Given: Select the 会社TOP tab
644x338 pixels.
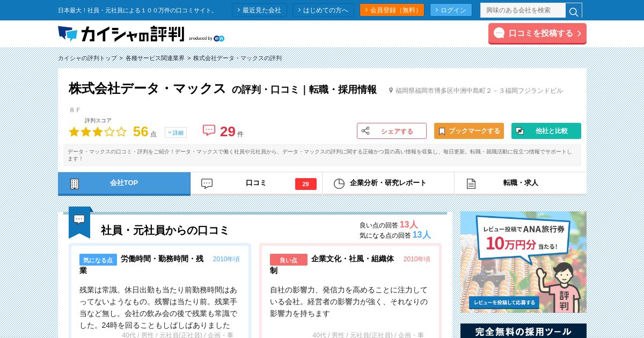Looking at the screenshot, I should click(124, 183).
